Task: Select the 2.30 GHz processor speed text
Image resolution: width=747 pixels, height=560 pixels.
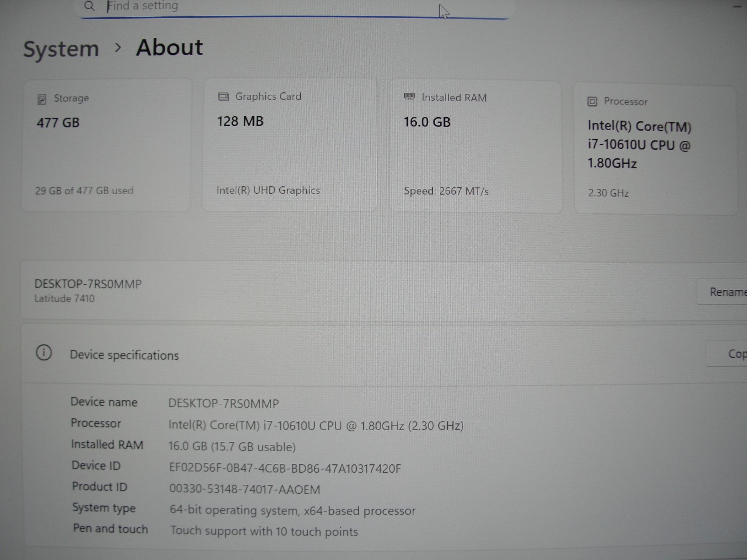Action: 608,193
